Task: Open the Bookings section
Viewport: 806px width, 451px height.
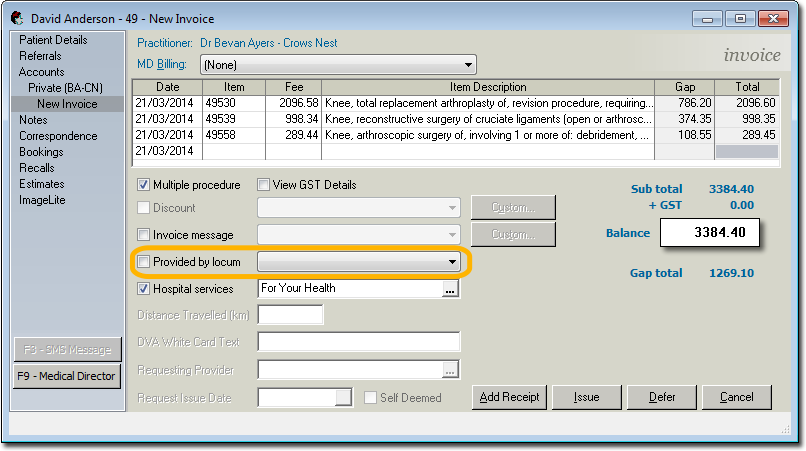Action: click(41, 152)
